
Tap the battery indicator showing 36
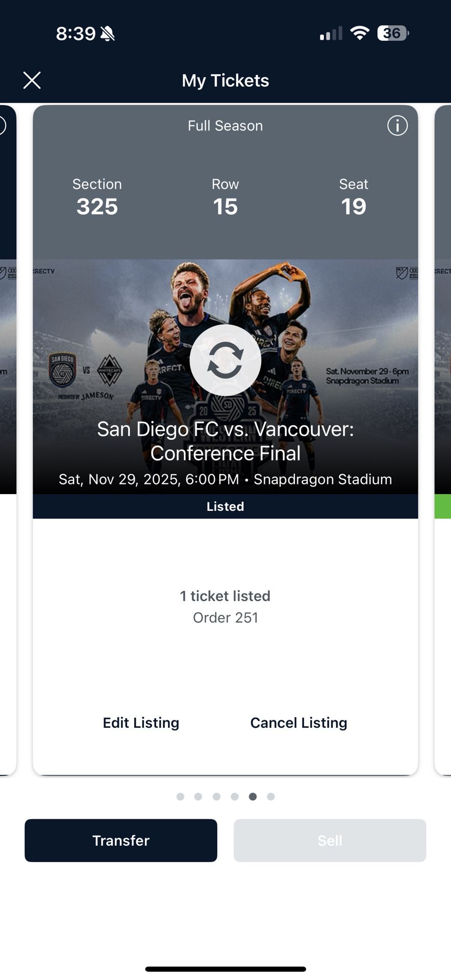click(x=393, y=33)
